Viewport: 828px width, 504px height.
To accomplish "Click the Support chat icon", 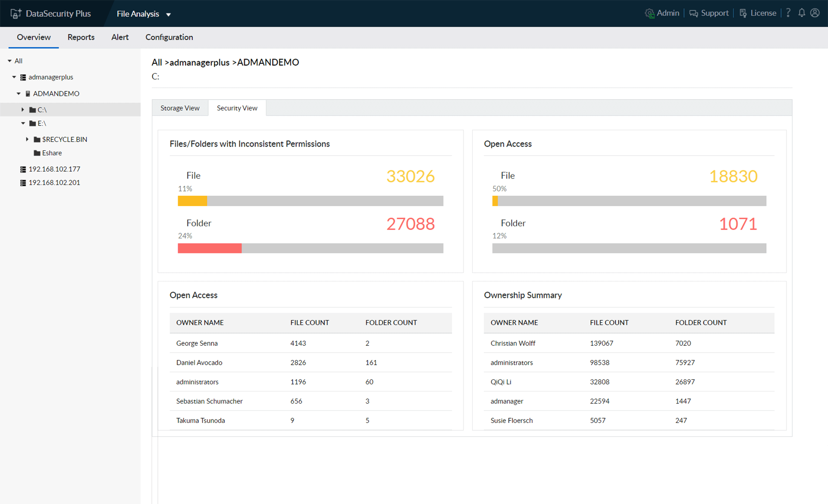I will (693, 13).
